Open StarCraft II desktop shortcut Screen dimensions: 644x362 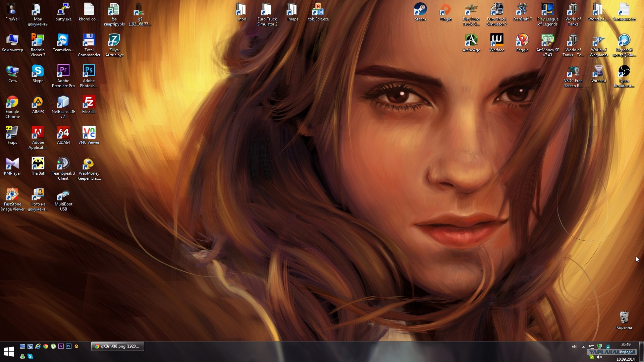tap(522, 12)
